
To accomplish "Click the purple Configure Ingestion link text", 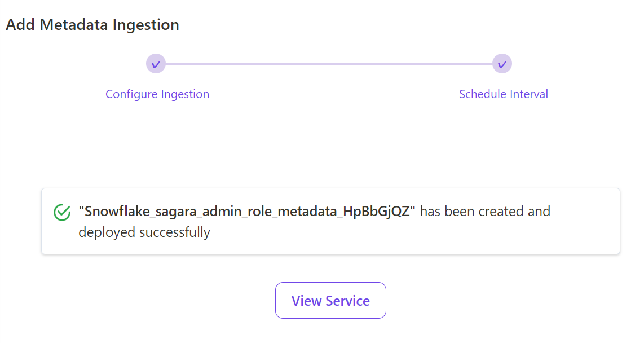I will [157, 94].
